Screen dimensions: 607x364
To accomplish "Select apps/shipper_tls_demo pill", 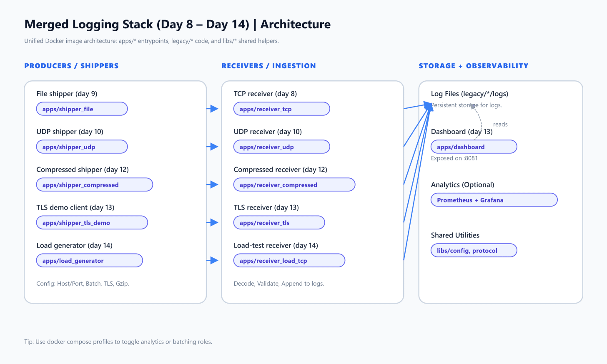I will 92,222.
